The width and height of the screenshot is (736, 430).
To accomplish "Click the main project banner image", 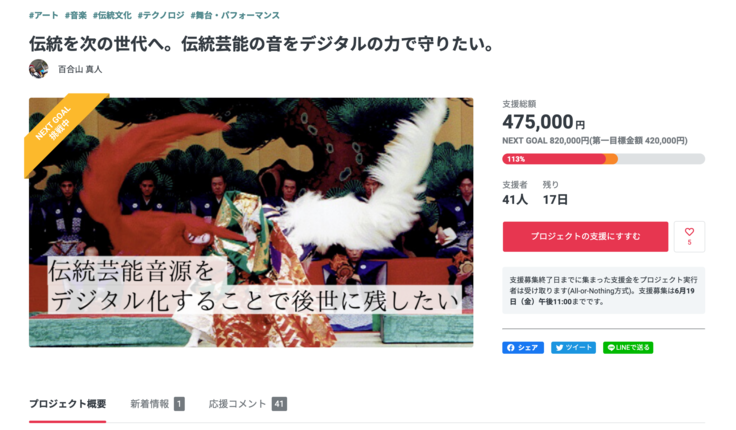I will click(x=251, y=223).
